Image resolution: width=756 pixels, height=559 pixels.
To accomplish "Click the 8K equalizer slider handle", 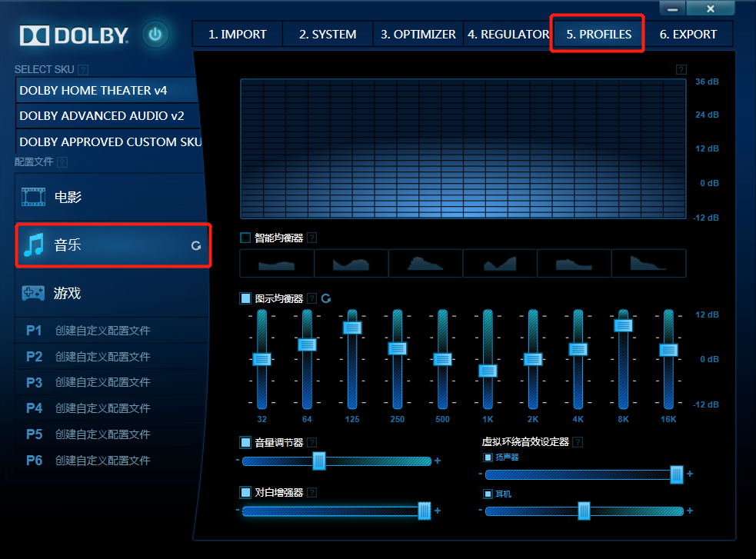I will click(x=624, y=326).
